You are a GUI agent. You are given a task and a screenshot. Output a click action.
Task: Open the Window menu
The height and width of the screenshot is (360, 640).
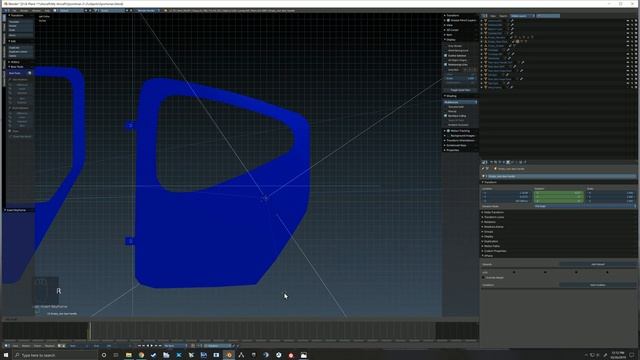[36, 10]
